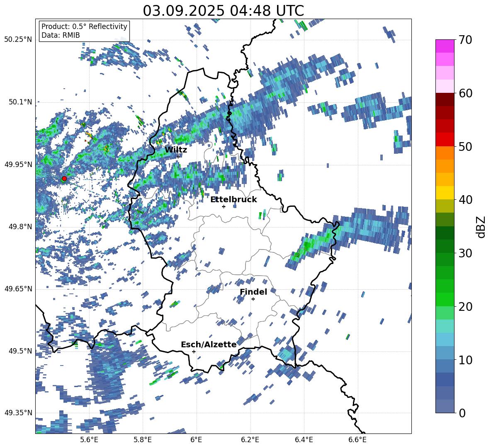Click the colorbar tick label 30
This screenshot has width=491, height=448.
[x=465, y=253]
